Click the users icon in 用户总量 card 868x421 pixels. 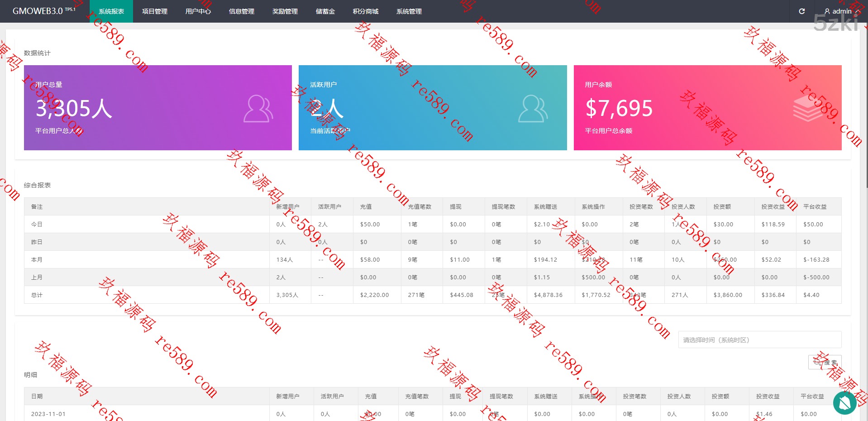(258, 109)
